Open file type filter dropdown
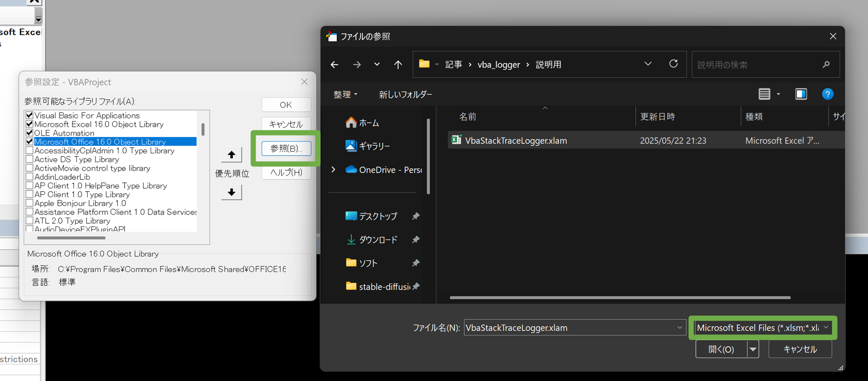This screenshot has width=868, height=381. coord(763,328)
